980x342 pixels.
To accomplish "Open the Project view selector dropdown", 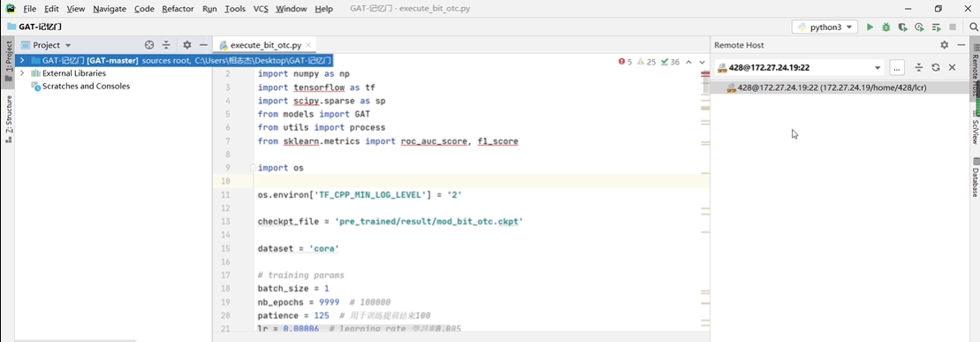I will pyautogui.click(x=46, y=45).
